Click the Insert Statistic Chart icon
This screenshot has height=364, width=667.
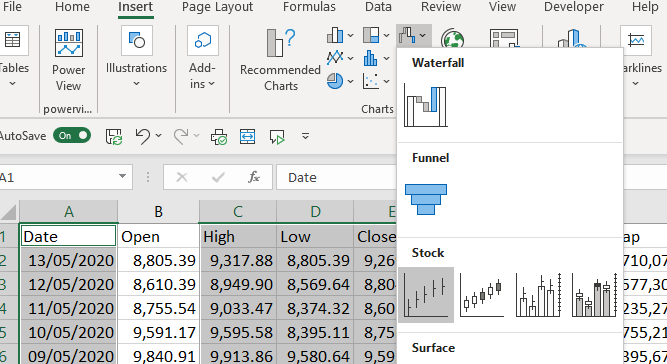click(x=371, y=58)
